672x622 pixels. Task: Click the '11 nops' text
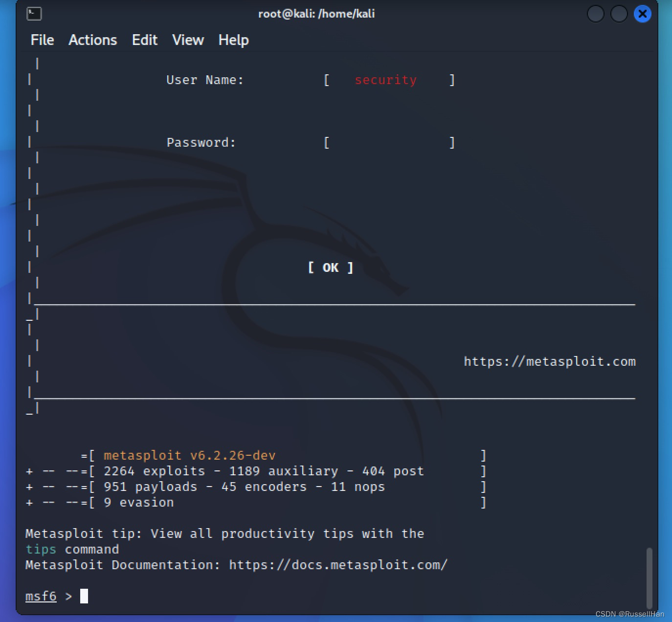coord(358,487)
